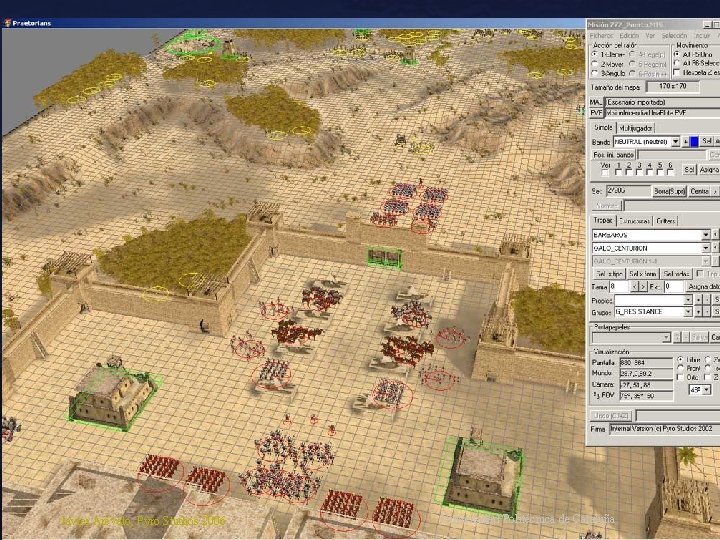Click the Tamaño del mapa 170 x 170 field
This screenshot has height=540, width=720.
coord(673,86)
